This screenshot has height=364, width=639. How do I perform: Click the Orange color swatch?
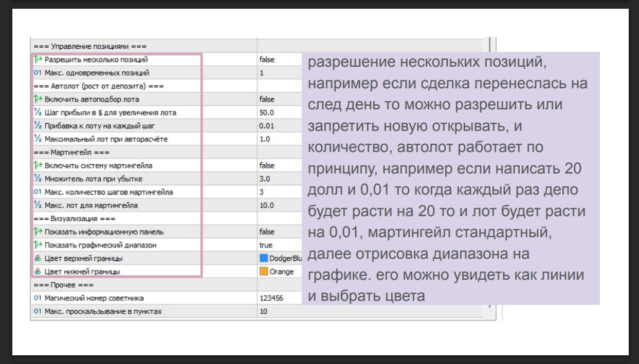[x=264, y=272]
